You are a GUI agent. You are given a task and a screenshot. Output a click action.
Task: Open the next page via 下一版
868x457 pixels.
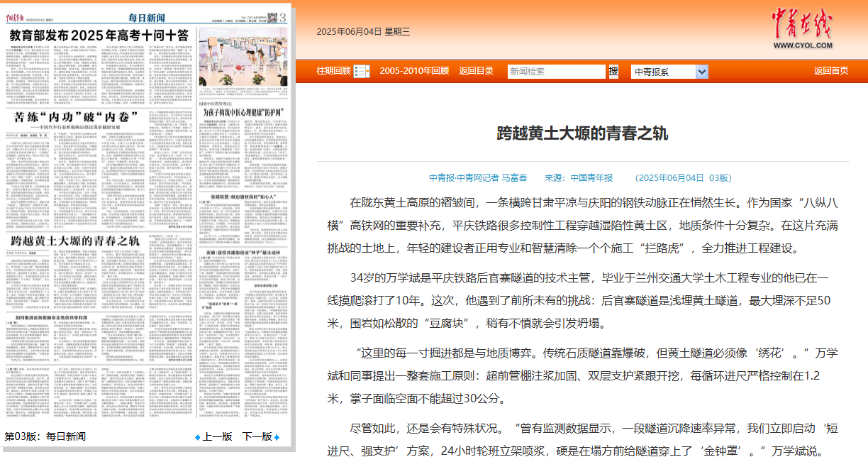click(x=257, y=436)
